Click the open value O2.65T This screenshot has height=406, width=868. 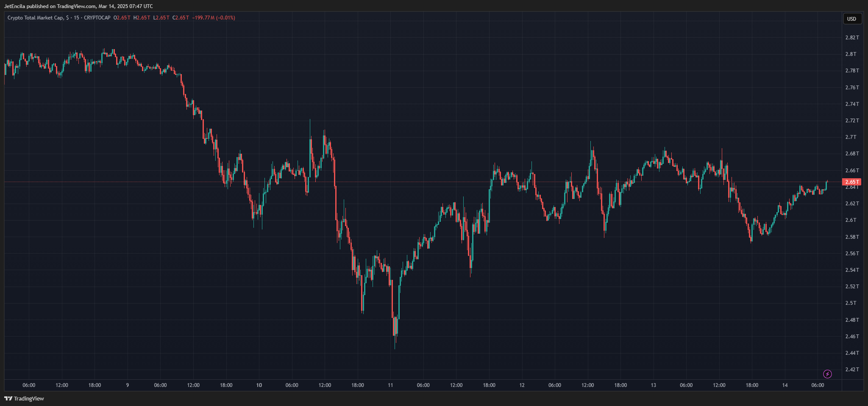122,18
